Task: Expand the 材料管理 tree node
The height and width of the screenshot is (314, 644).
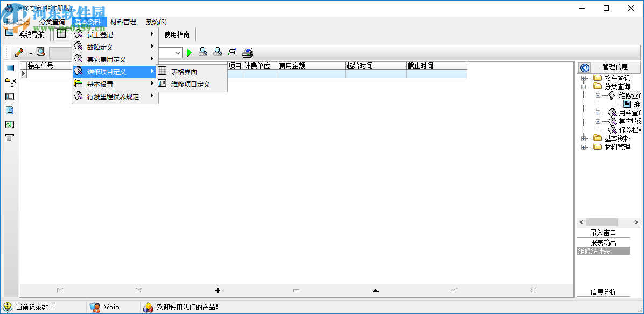Action: point(583,146)
